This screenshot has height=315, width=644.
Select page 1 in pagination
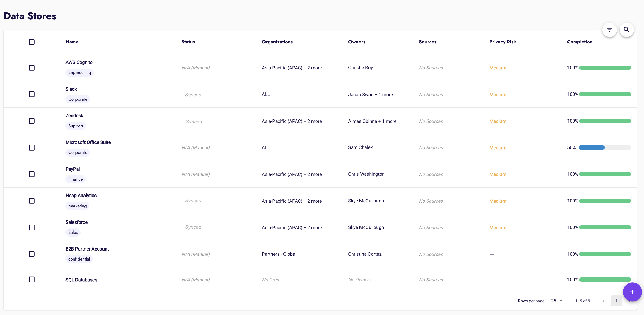pos(616,301)
